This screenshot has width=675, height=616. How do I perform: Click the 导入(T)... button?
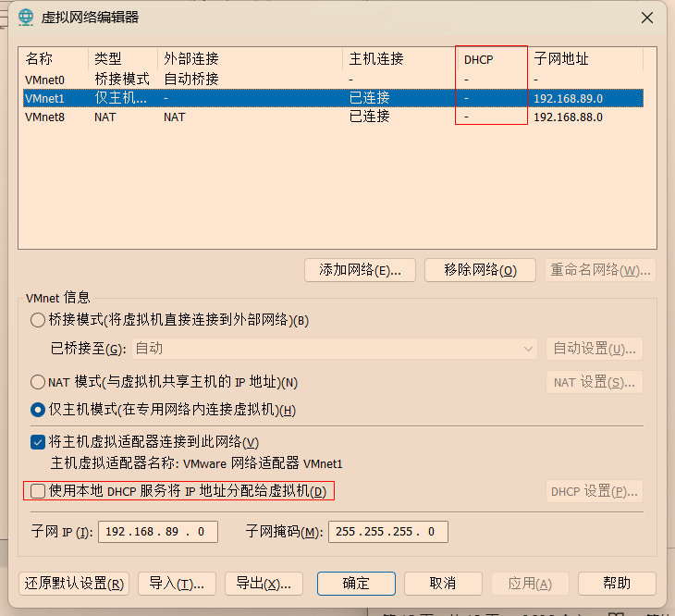177,584
